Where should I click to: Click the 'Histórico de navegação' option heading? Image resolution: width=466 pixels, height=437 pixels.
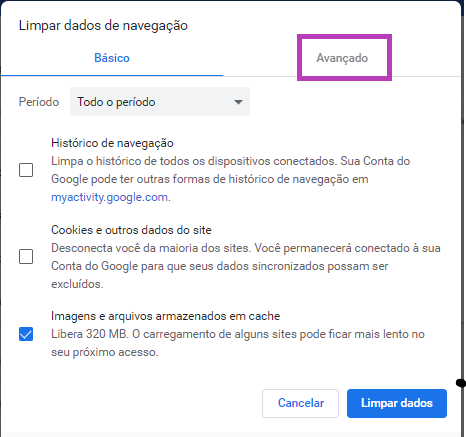click(x=112, y=143)
